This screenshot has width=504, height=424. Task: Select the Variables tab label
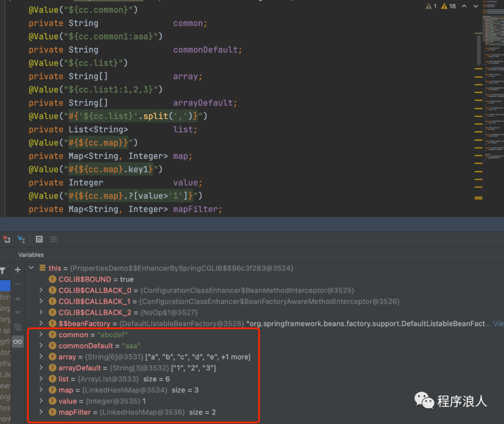pyautogui.click(x=31, y=255)
